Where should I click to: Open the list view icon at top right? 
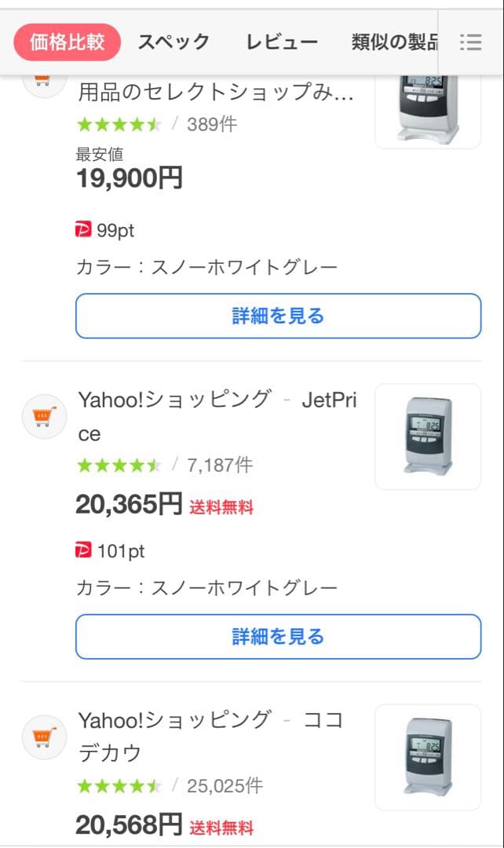pos(470,43)
